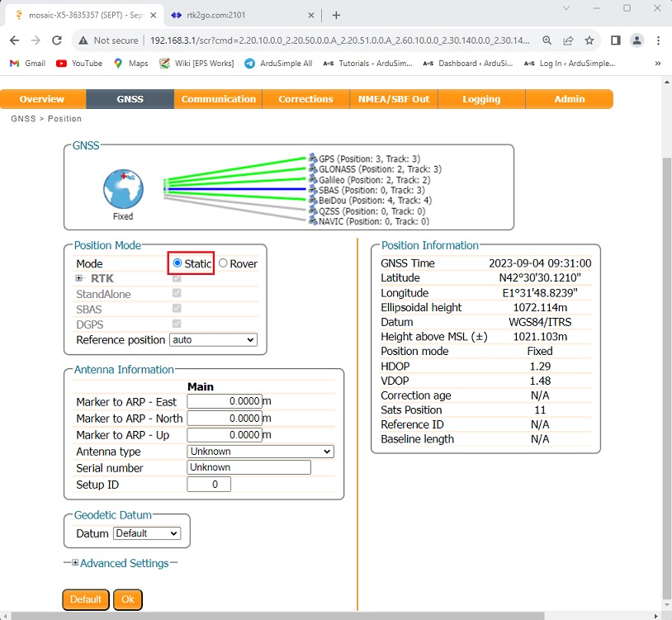Image resolution: width=672 pixels, height=620 pixels.
Task: Bookmark this page with the star icon
Action: 589,40
